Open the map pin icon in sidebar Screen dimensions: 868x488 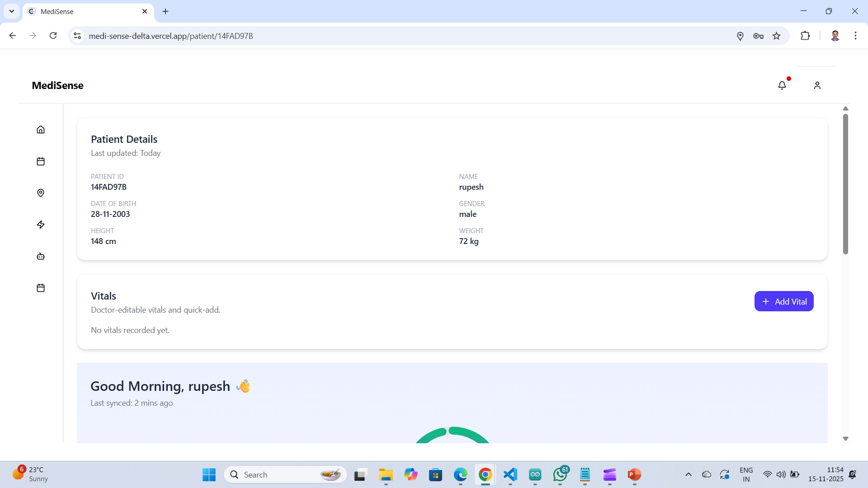tap(41, 193)
